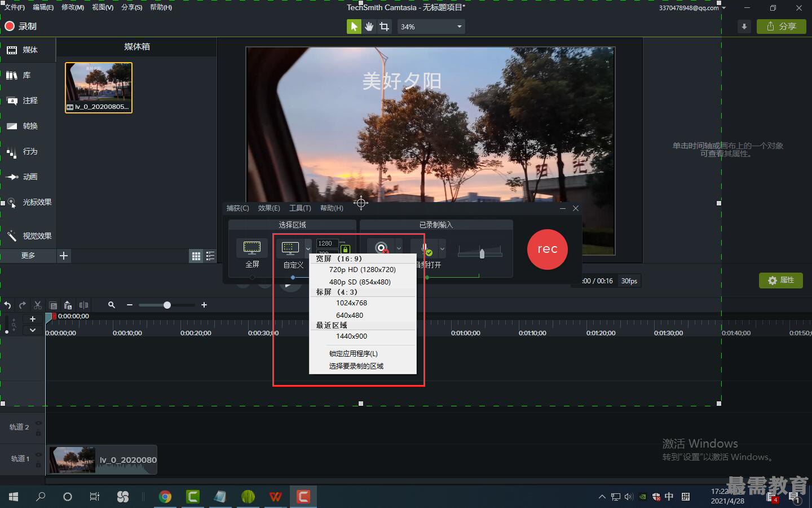Select the lv_0_20200805 media bin thumbnail
The image size is (812, 508).
[x=99, y=87]
